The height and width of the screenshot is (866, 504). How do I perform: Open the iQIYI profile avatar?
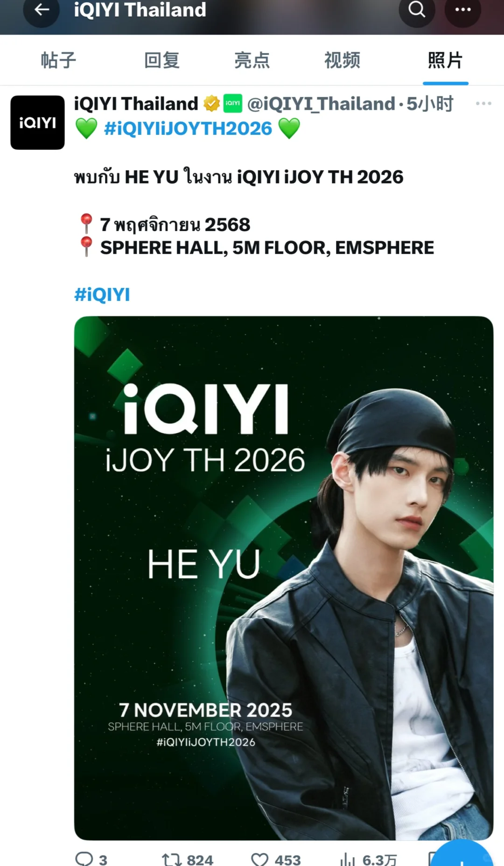pyautogui.click(x=37, y=123)
